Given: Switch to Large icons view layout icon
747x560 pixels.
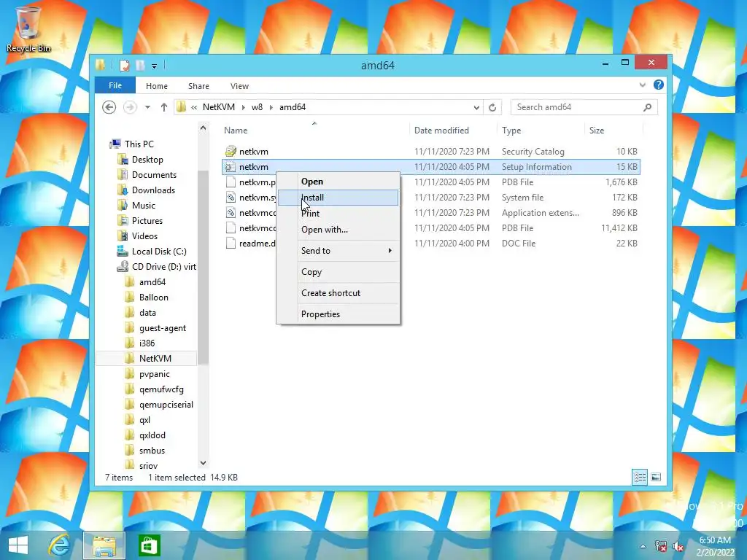Looking at the screenshot, I should pyautogui.click(x=656, y=477).
